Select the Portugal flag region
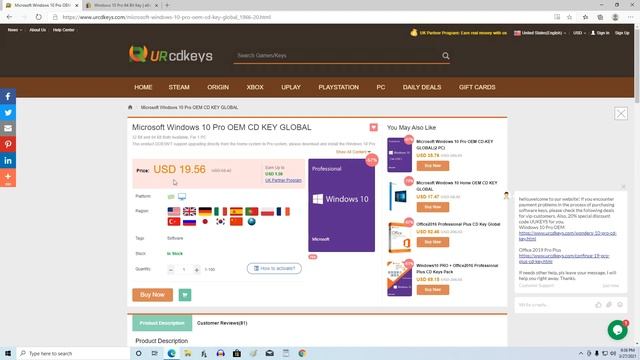The image size is (640, 360). [x=251, y=211]
